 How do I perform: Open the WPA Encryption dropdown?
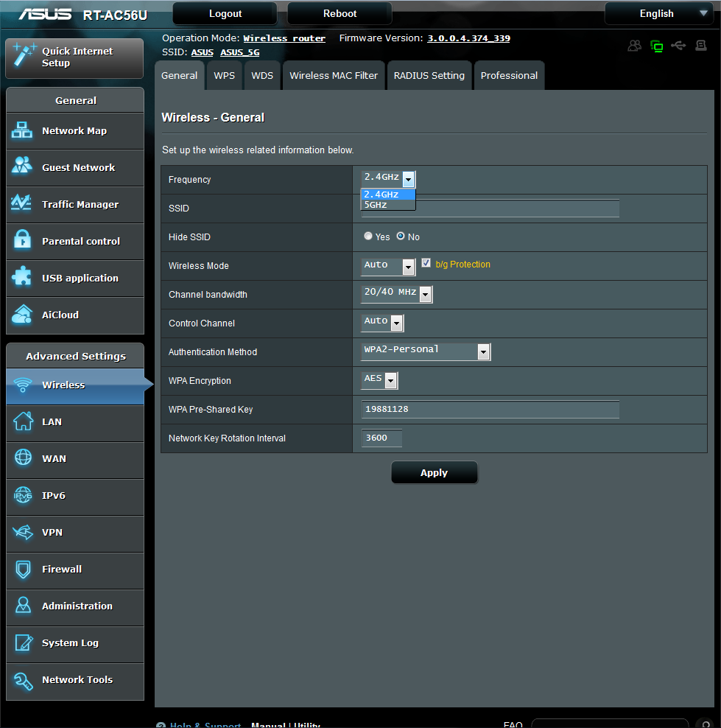[379, 380]
